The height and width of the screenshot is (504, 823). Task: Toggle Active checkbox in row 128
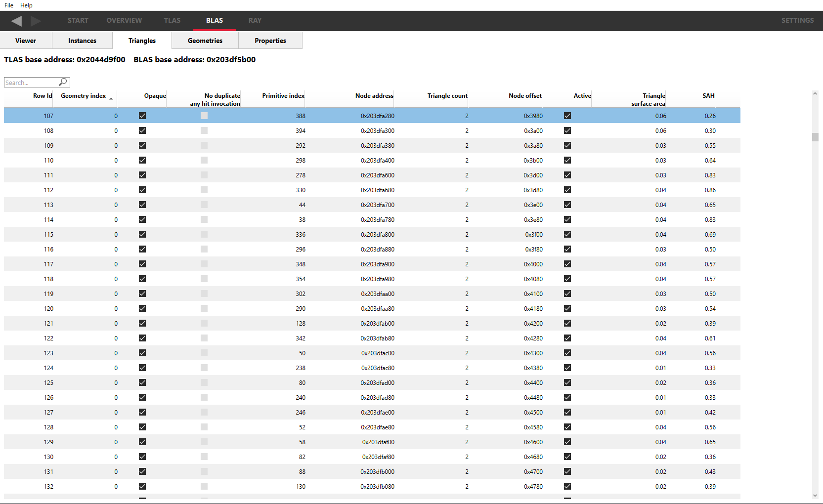pyautogui.click(x=567, y=427)
